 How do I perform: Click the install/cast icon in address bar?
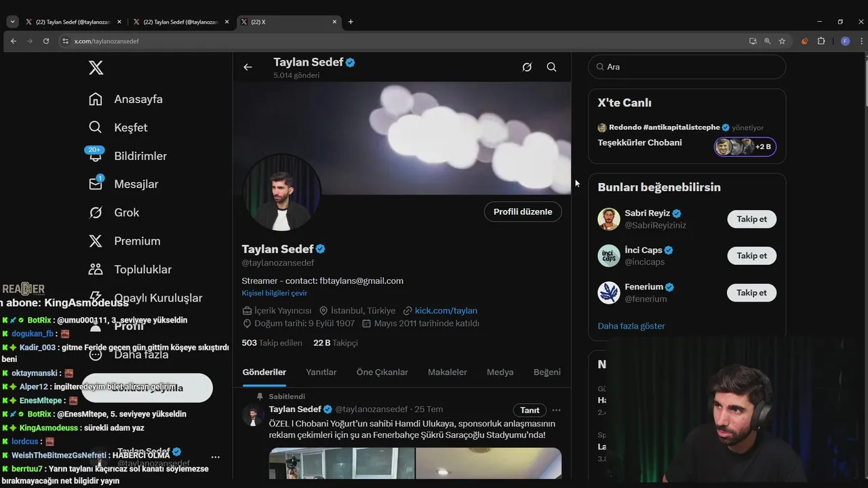tap(753, 41)
